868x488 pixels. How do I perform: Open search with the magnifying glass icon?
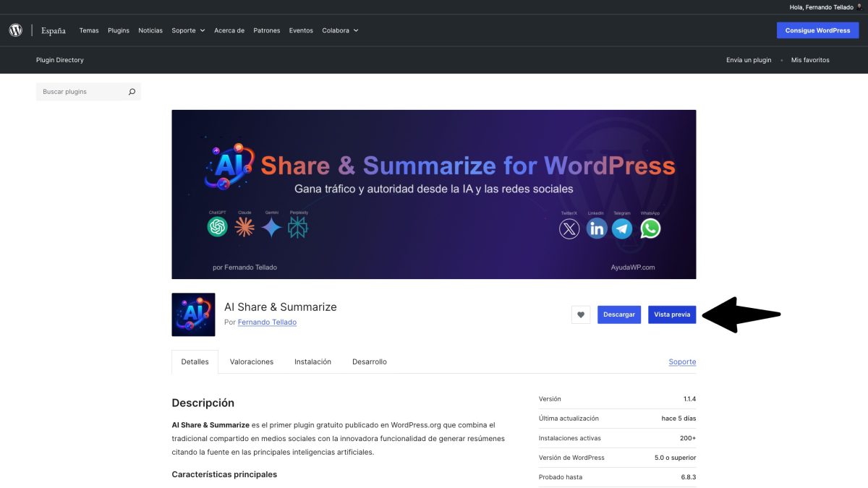coord(132,91)
